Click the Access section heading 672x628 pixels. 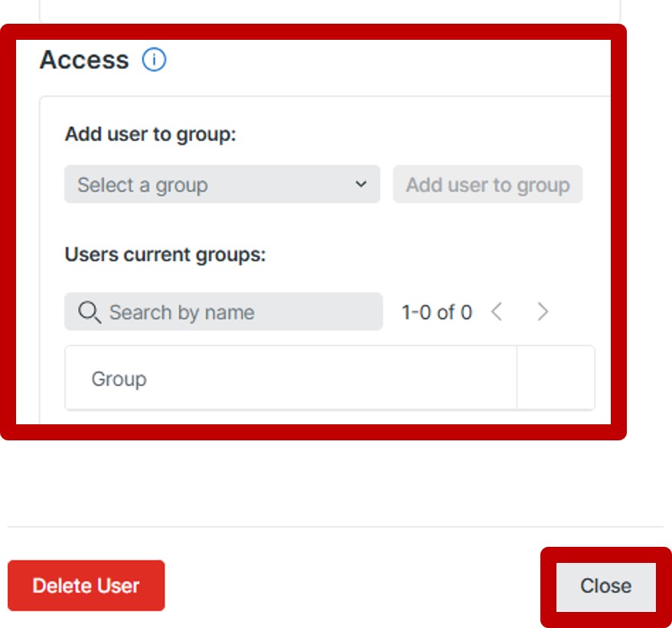[x=84, y=60]
